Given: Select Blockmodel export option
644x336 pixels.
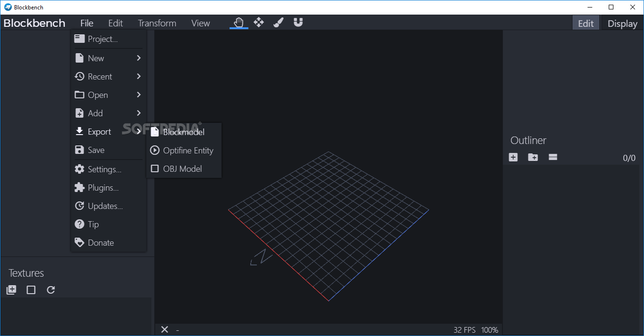Looking at the screenshot, I should (184, 132).
